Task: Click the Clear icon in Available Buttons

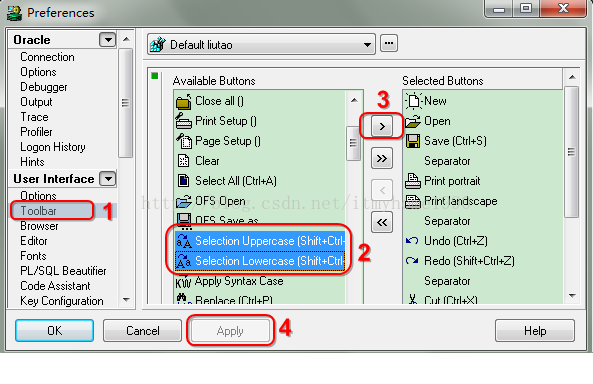Action: (183, 161)
